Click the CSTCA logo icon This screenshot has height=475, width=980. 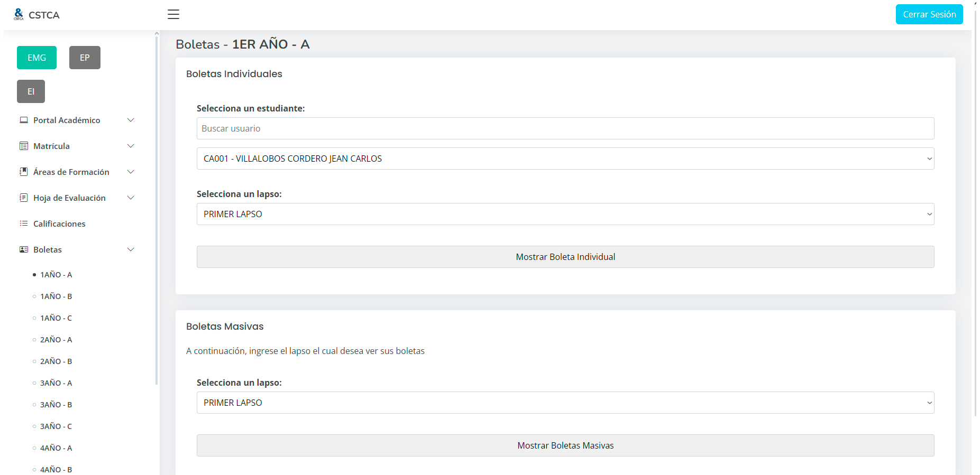pyautogui.click(x=19, y=14)
